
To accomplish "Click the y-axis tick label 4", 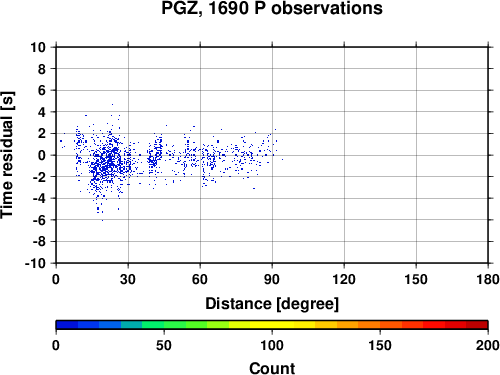I will tap(42, 112).
